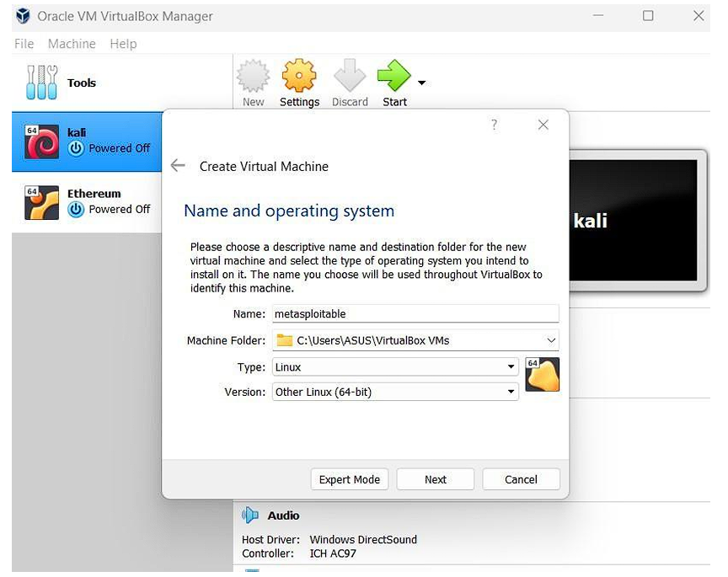The width and height of the screenshot is (728, 577).
Task: Select the Tools icon in sidebar
Action: (x=41, y=83)
